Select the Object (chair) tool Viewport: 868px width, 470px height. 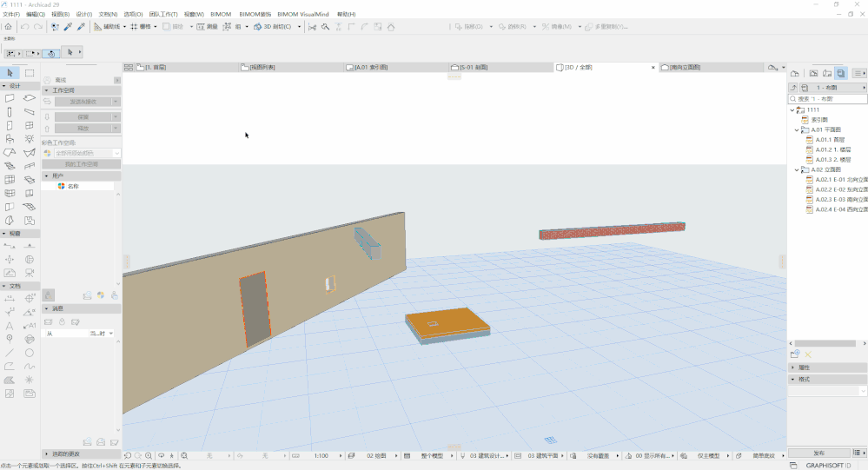[x=10, y=139]
